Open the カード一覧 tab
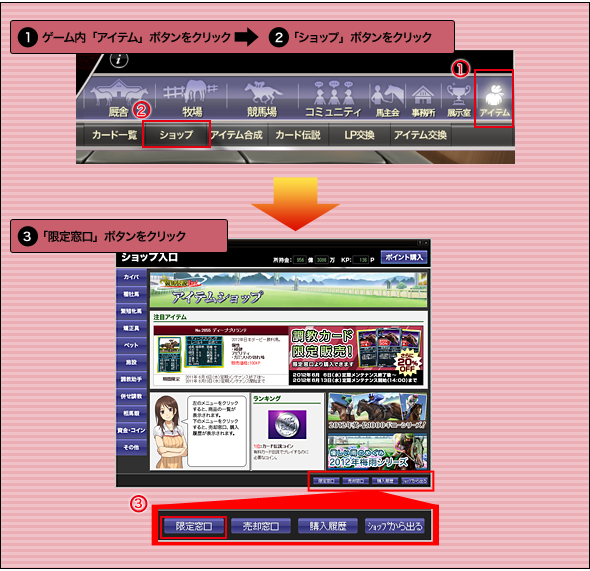Viewport: 590px width, 571px height. (x=114, y=135)
